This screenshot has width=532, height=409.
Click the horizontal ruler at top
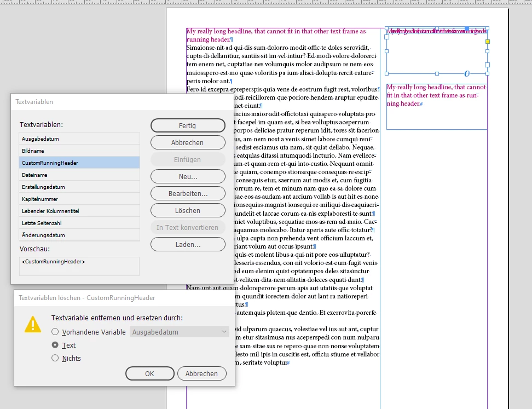click(266, 2)
